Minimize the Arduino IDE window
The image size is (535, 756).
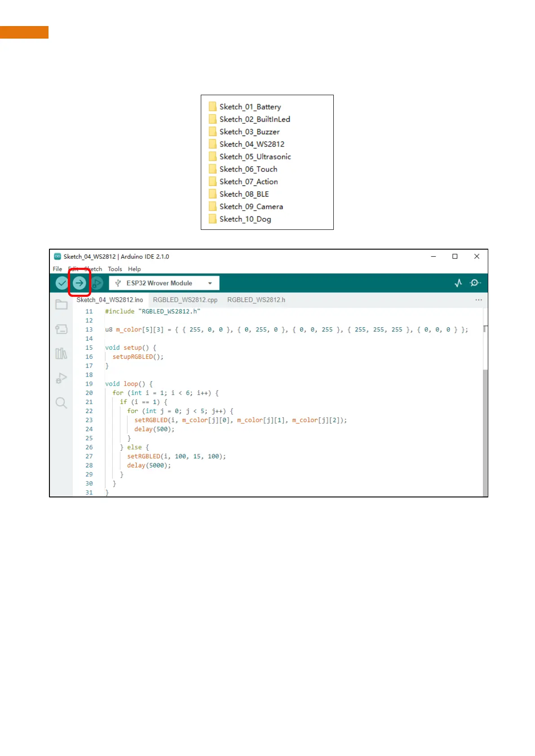tap(433, 256)
